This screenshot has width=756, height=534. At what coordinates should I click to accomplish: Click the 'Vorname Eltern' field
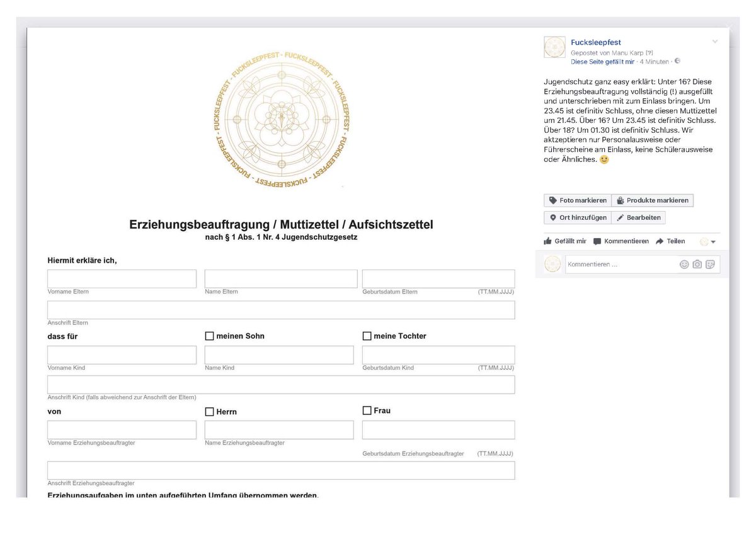point(122,279)
